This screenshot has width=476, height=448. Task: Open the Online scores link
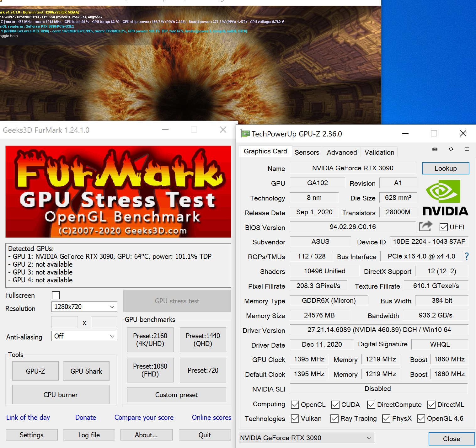[x=211, y=417]
